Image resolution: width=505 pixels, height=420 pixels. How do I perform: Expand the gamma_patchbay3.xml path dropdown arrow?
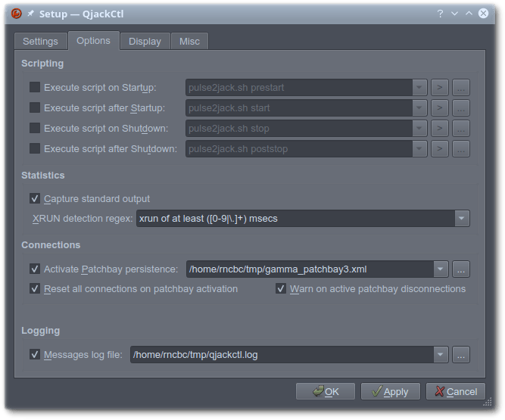click(441, 269)
